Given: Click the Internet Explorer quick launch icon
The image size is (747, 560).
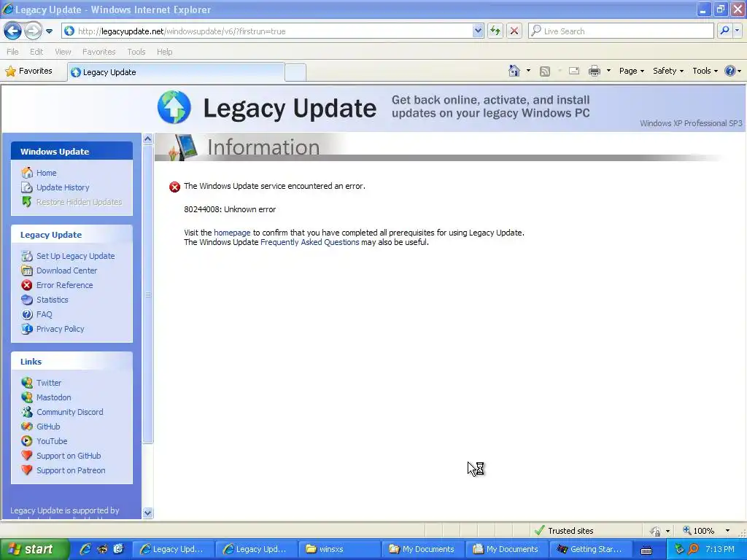Looking at the screenshot, I should tap(85, 550).
